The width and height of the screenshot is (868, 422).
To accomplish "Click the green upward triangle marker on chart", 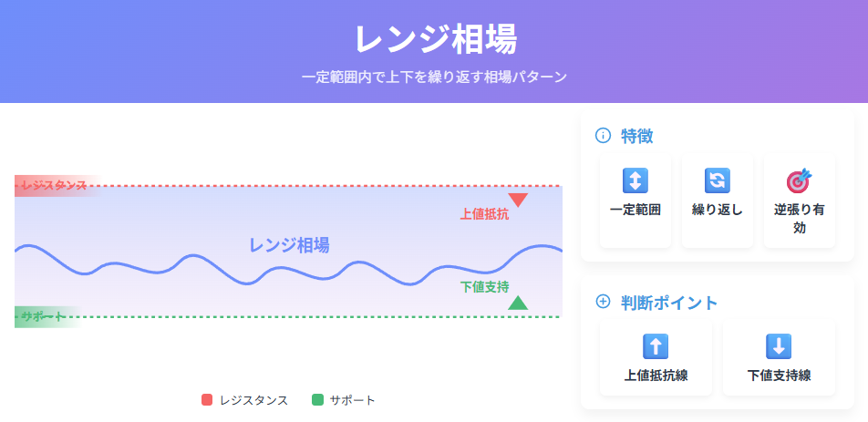I will 518,303.
